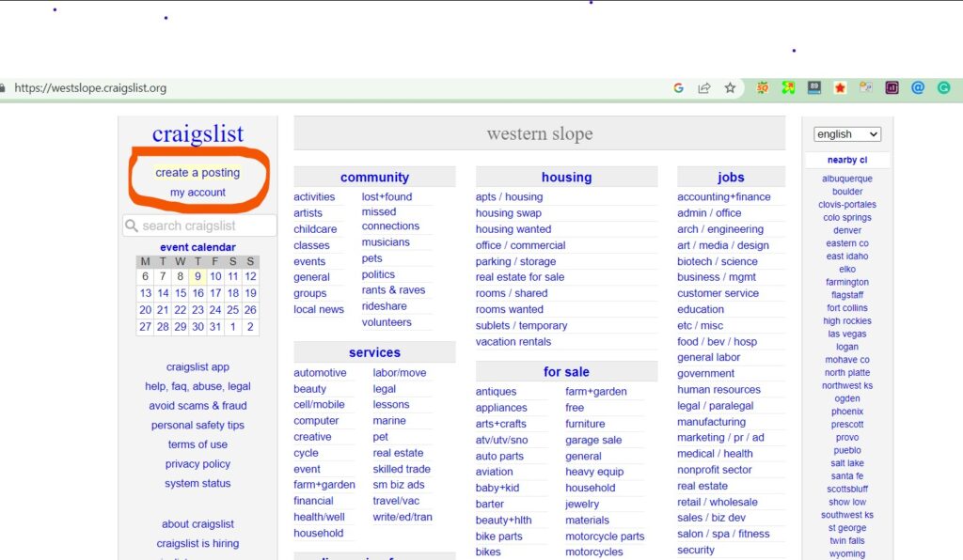The height and width of the screenshot is (560, 963).
Task: Open the event calendar heading
Action: [197, 246]
